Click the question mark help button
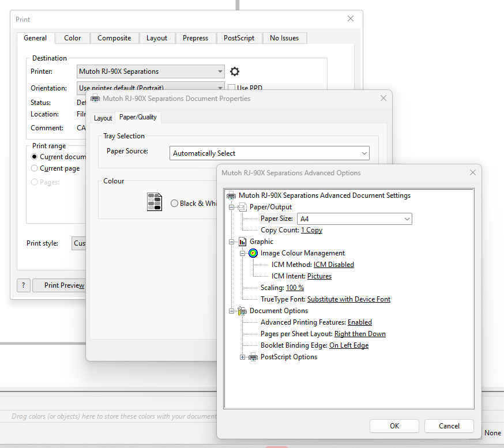 click(24, 285)
